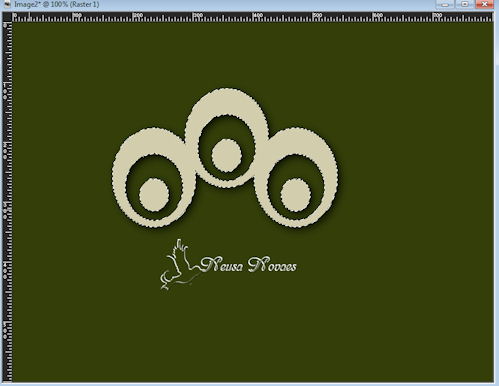Maximize the Image2 window

click(x=465, y=4)
